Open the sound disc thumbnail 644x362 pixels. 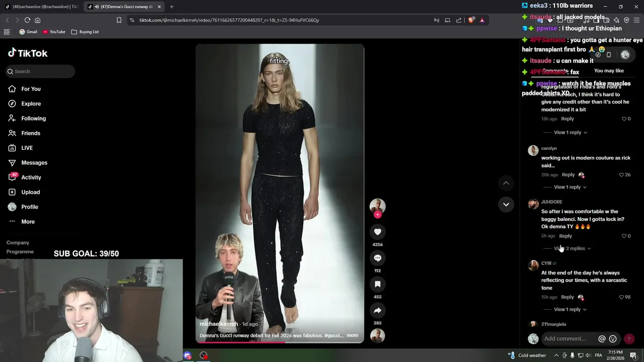pyautogui.click(x=377, y=335)
